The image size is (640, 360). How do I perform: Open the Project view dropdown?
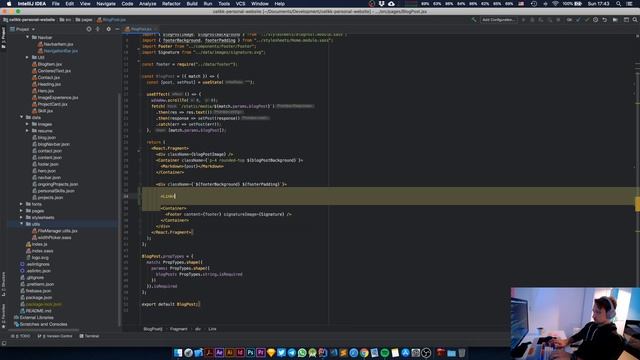tap(23, 29)
